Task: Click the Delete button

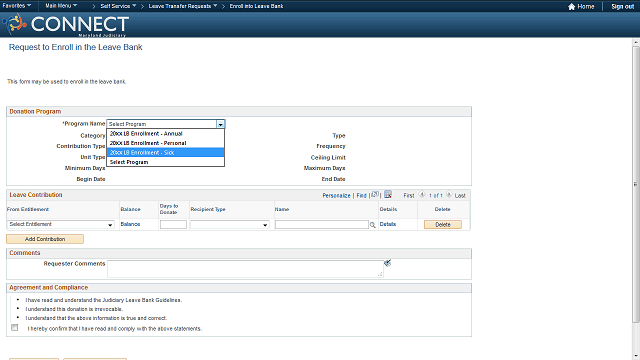Action: [443, 224]
